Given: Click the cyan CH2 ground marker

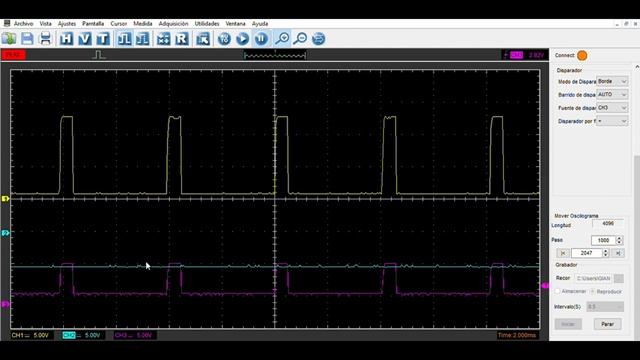Looking at the screenshot, I should 5,233.
